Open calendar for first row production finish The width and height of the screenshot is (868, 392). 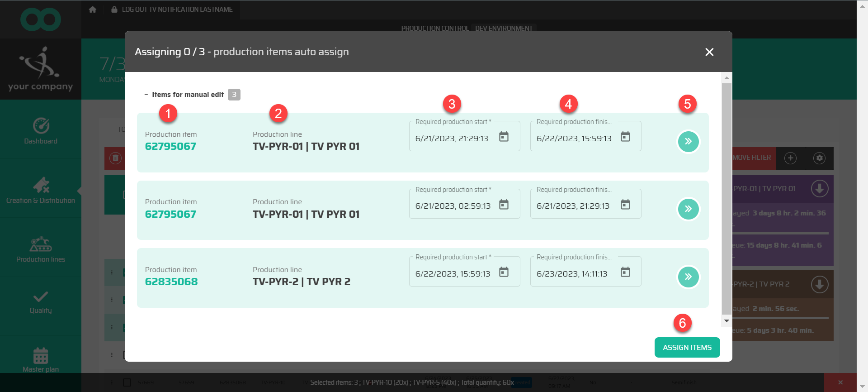pyautogui.click(x=625, y=137)
